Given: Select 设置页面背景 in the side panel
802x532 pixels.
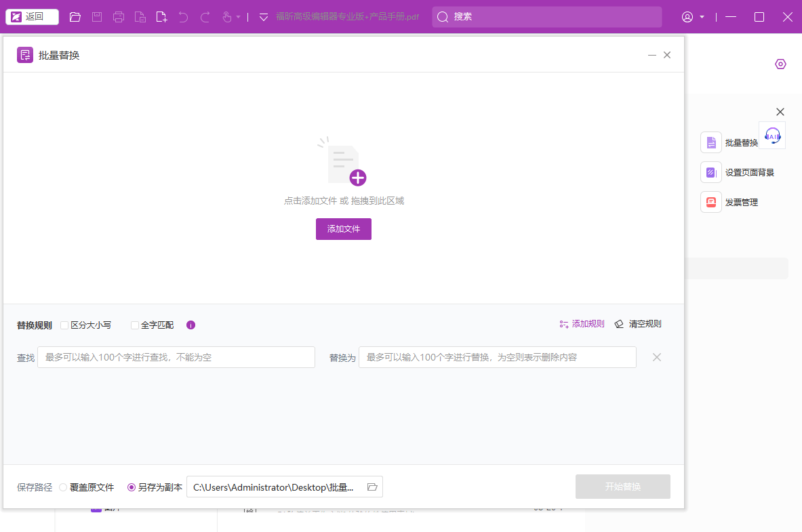Looking at the screenshot, I should [x=737, y=172].
